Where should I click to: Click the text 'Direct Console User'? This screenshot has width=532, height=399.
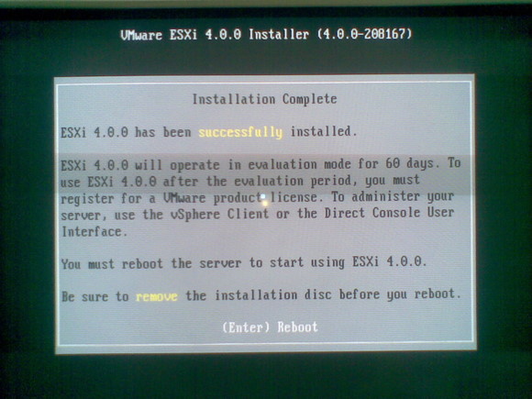(x=389, y=213)
